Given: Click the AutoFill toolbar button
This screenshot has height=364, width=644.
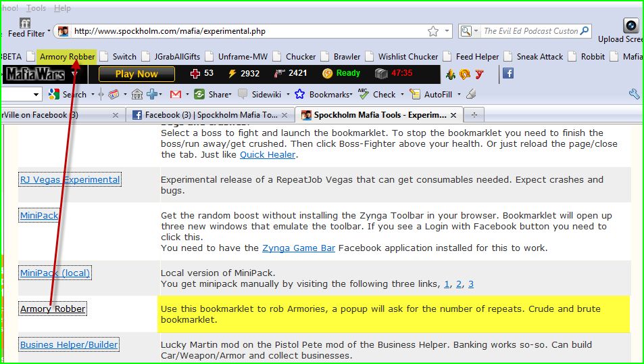Looking at the screenshot, I should coord(432,95).
